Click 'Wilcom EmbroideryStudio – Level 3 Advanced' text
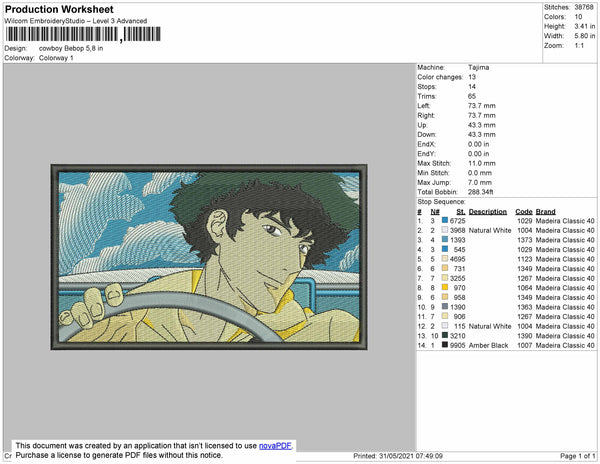 tap(76, 21)
